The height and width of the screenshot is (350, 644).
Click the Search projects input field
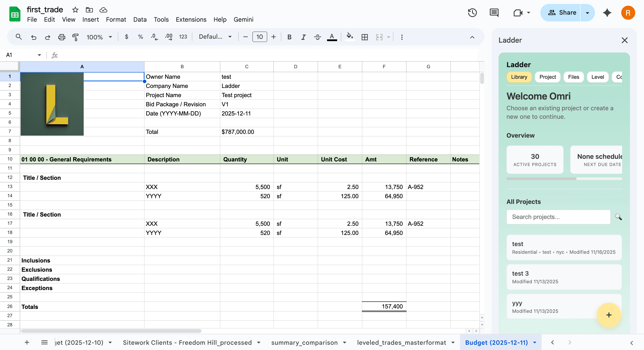558,217
